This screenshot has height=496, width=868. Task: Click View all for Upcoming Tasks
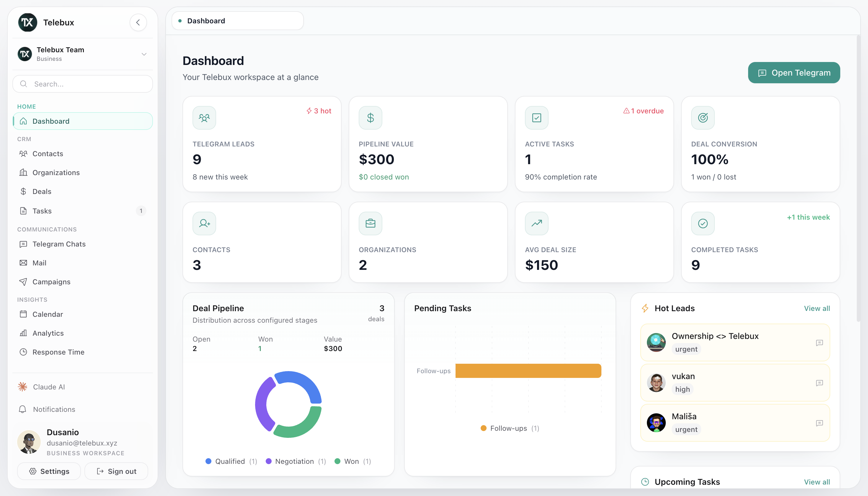817,482
